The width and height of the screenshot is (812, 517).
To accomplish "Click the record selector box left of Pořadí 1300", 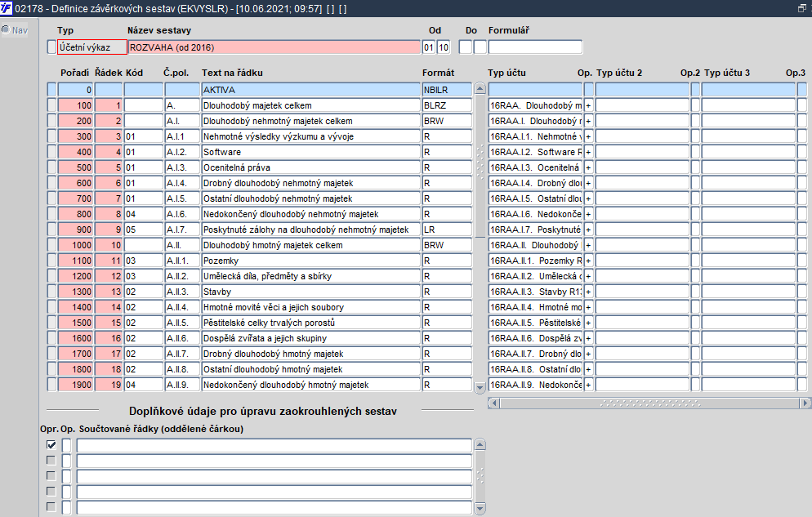I will tap(51, 292).
